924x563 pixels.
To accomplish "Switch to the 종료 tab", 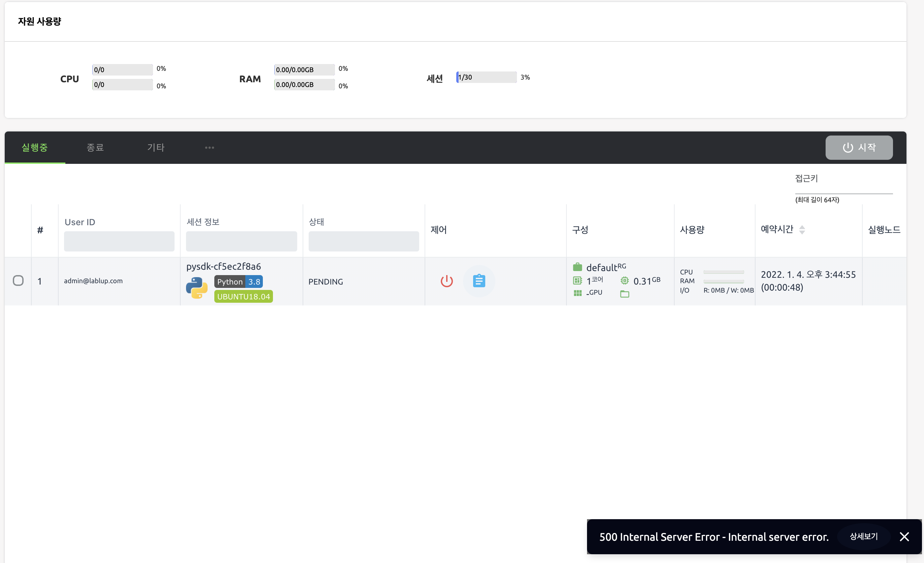I will click(95, 147).
